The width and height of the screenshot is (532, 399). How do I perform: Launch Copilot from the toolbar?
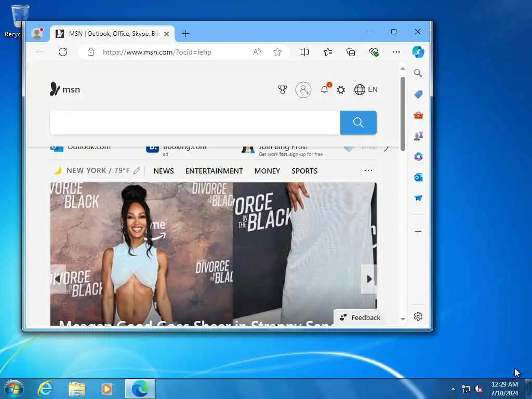click(418, 52)
